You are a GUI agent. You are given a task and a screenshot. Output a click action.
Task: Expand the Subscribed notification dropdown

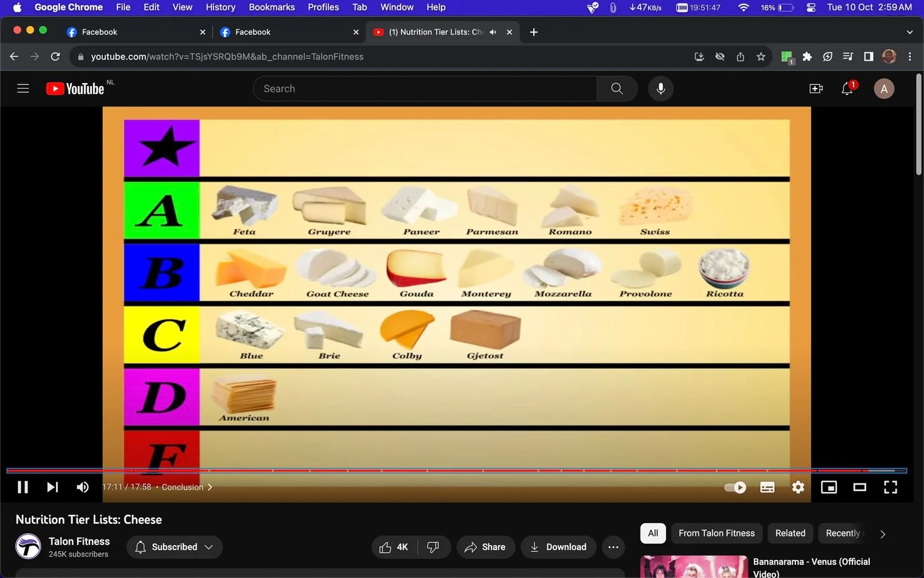[174, 547]
